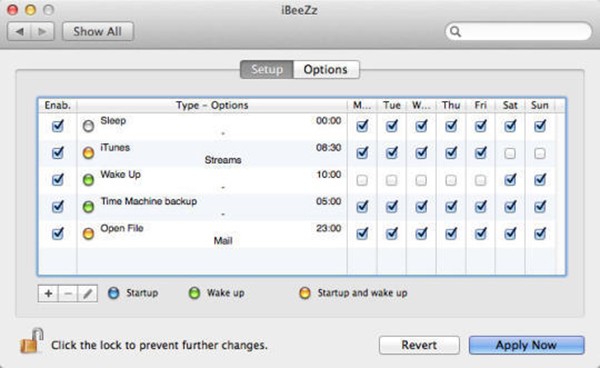Click orange Startup and wake up legend orb
The height and width of the screenshot is (368, 600).
coord(305,293)
